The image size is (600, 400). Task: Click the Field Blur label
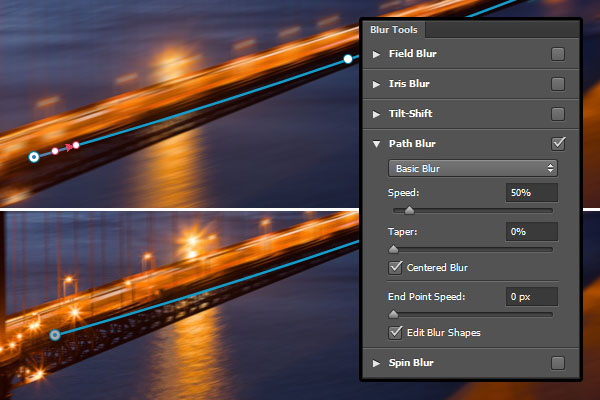click(412, 54)
